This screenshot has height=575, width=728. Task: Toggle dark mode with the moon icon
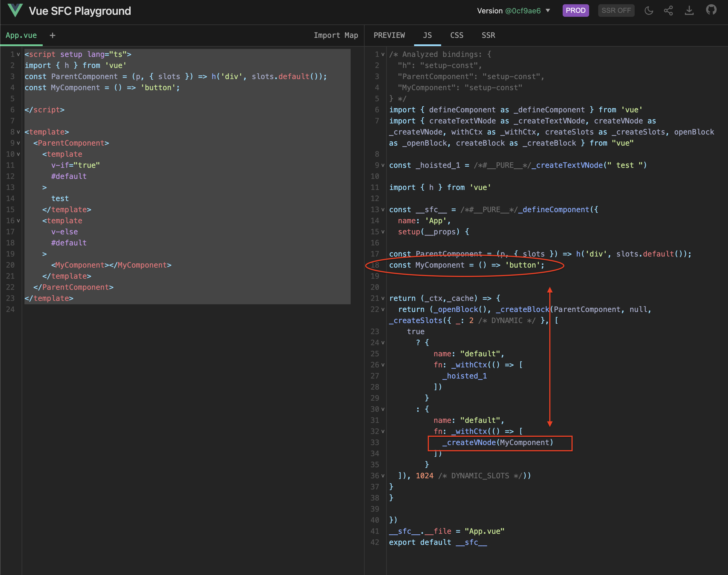649,11
